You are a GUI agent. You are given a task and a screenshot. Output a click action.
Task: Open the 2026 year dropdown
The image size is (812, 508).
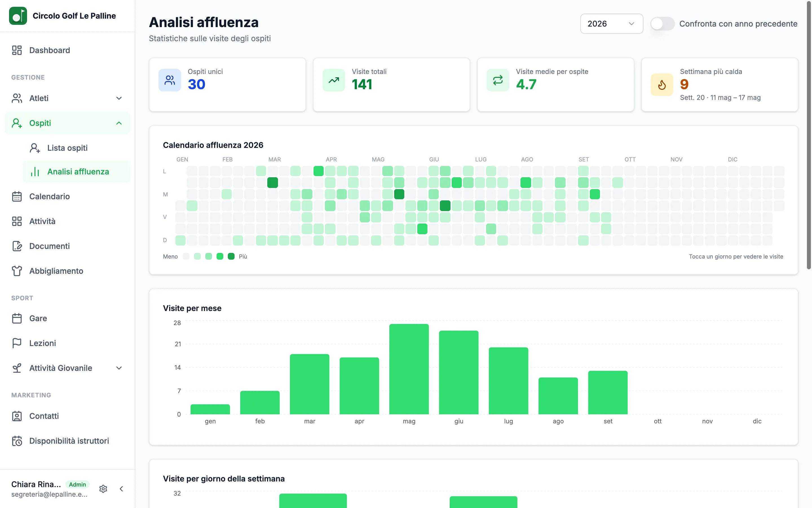point(611,23)
